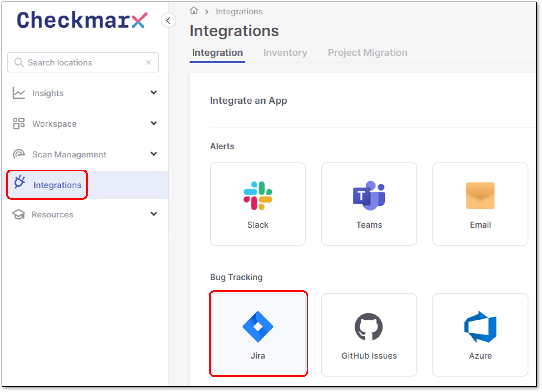542x392 pixels.
Task: Collapse the sidebar with the arrow button
Action: pos(168,21)
